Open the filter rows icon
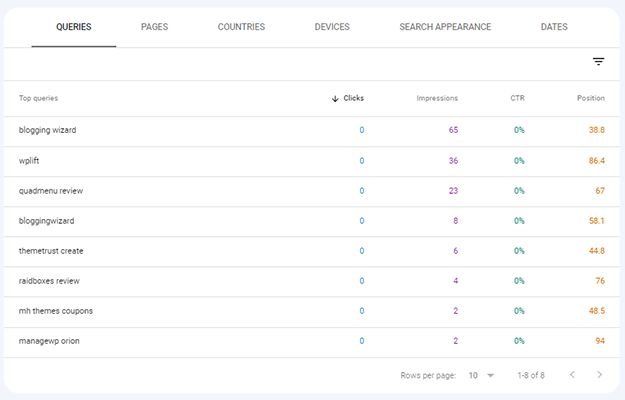This screenshot has height=400, width=625. click(x=598, y=62)
